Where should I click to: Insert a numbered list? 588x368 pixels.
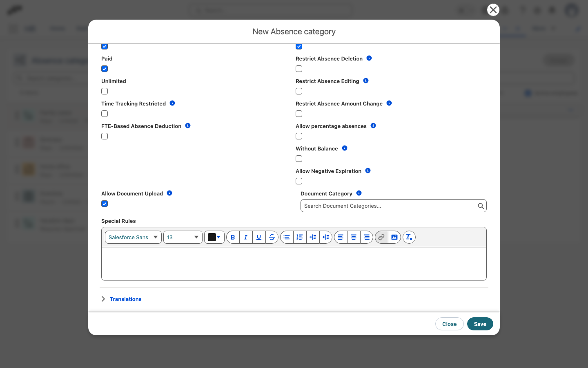coord(300,237)
